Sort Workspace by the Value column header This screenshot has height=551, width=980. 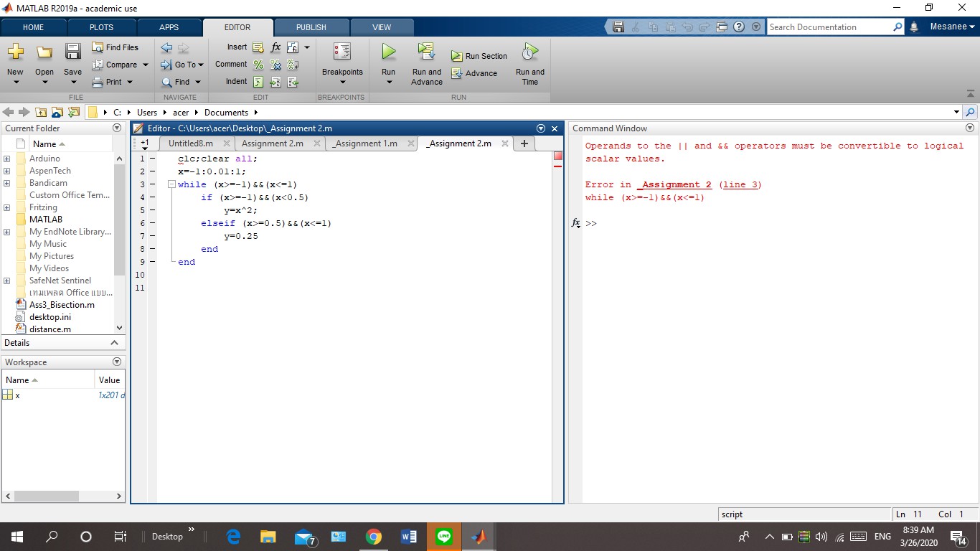click(x=109, y=380)
